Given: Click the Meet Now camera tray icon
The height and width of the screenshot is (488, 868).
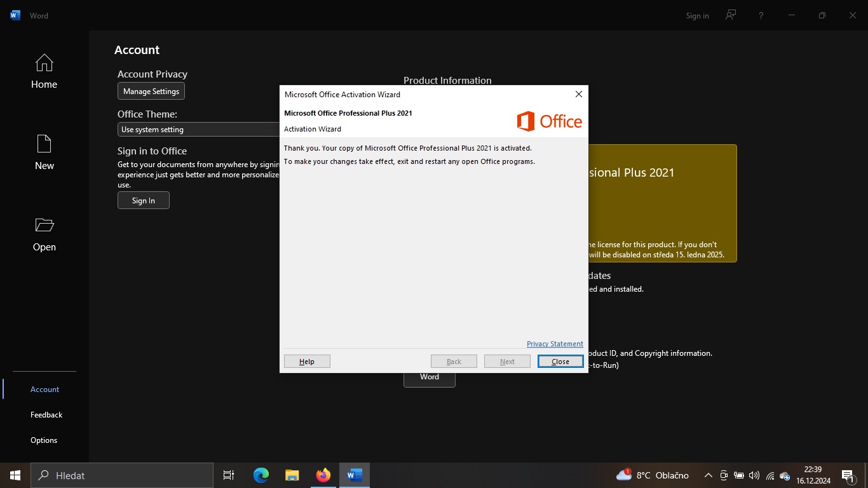Looking at the screenshot, I should (x=723, y=475).
